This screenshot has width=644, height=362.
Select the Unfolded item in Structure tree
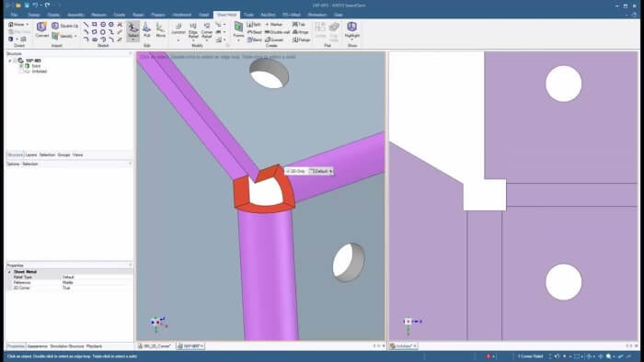[40, 72]
